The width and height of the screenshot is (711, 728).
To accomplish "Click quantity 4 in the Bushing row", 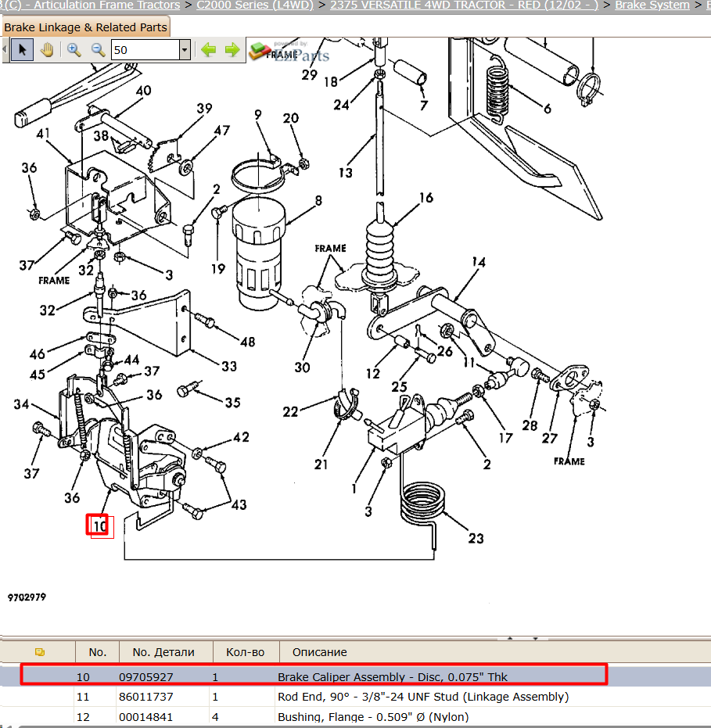I will tap(215, 717).
